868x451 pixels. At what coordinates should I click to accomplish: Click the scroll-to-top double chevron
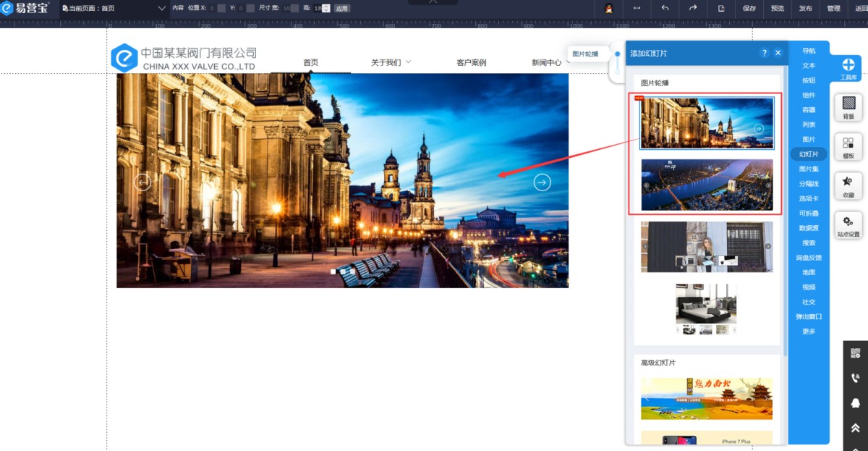click(855, 429)
